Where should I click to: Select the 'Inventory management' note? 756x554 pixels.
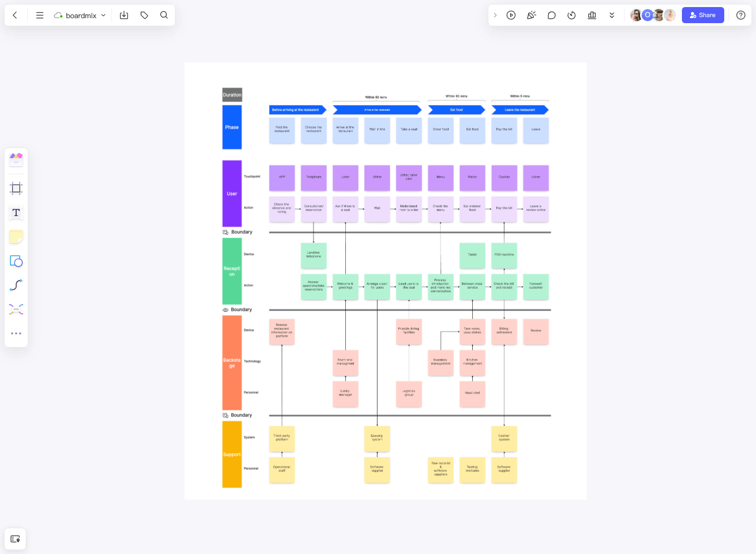[440, 363]
